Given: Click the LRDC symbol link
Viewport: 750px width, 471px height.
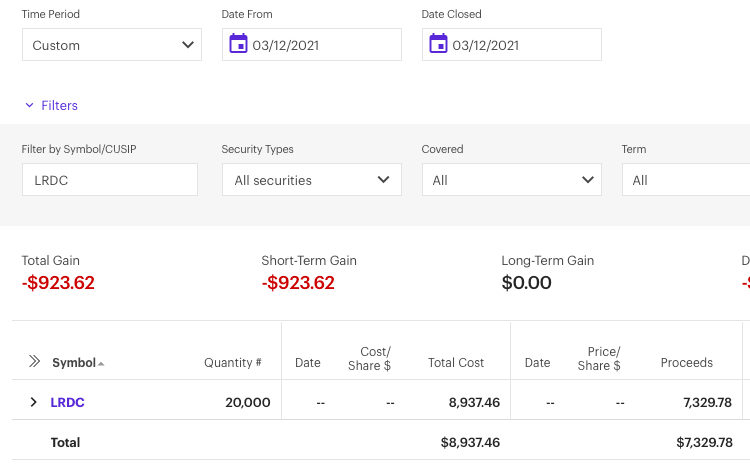Looking at the screenshot, I should coord(67,402).
